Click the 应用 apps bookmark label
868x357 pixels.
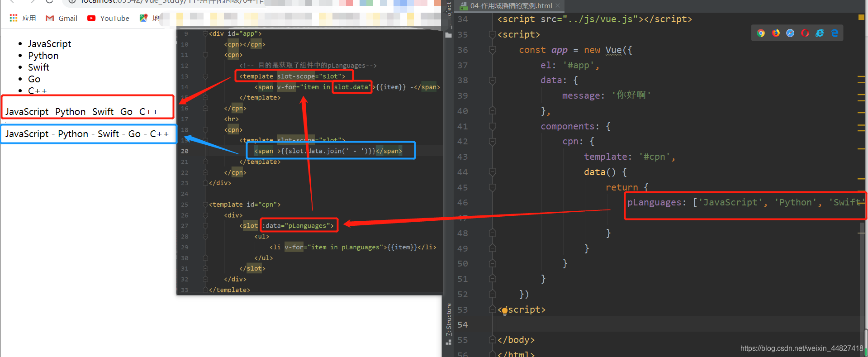29,18
